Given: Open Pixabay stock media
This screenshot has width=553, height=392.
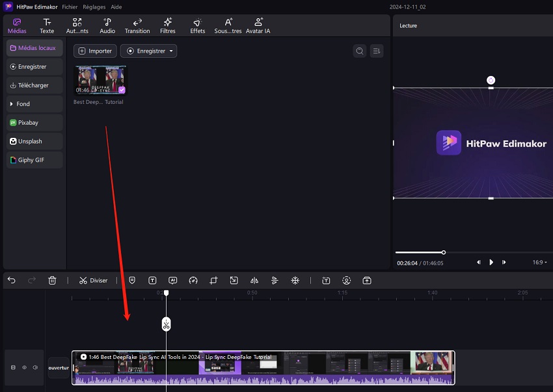Looking at the screenshot, I should click(34, 123).
